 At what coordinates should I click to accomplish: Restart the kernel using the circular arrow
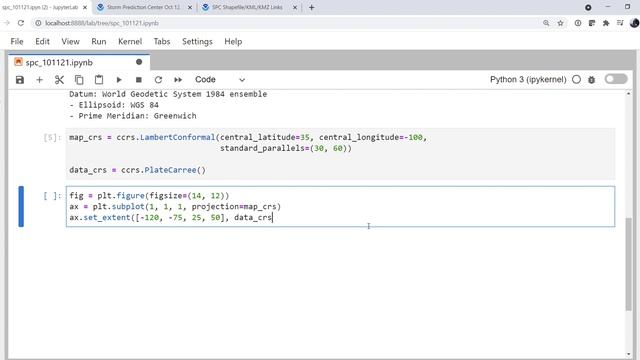click(158, 80)
